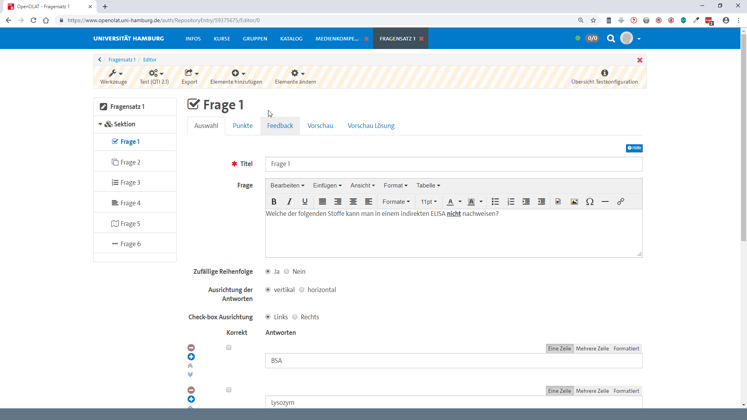The width and height of the screenshot is (747, 420).
Task: Insert a special character with omega icon
Action: [590, 202]
